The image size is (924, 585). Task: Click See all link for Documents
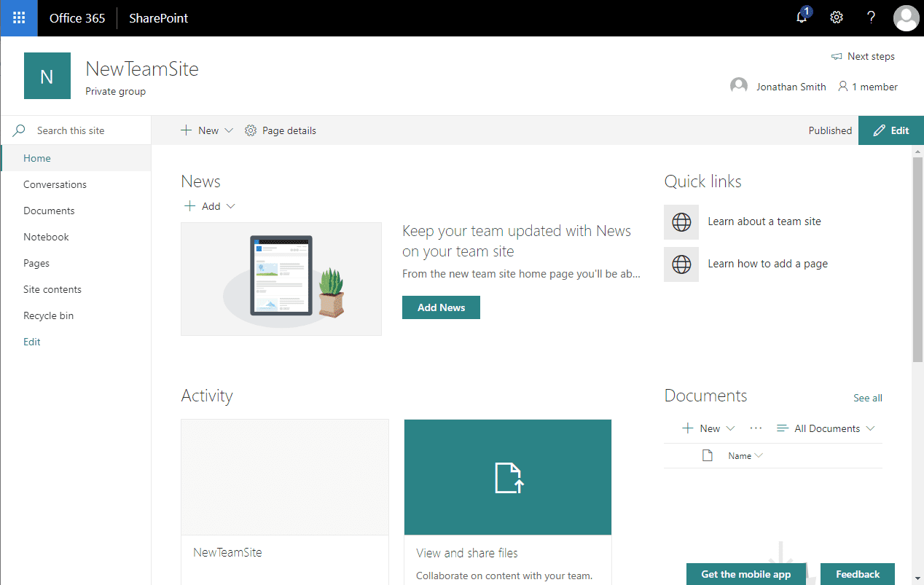[868, 398]
